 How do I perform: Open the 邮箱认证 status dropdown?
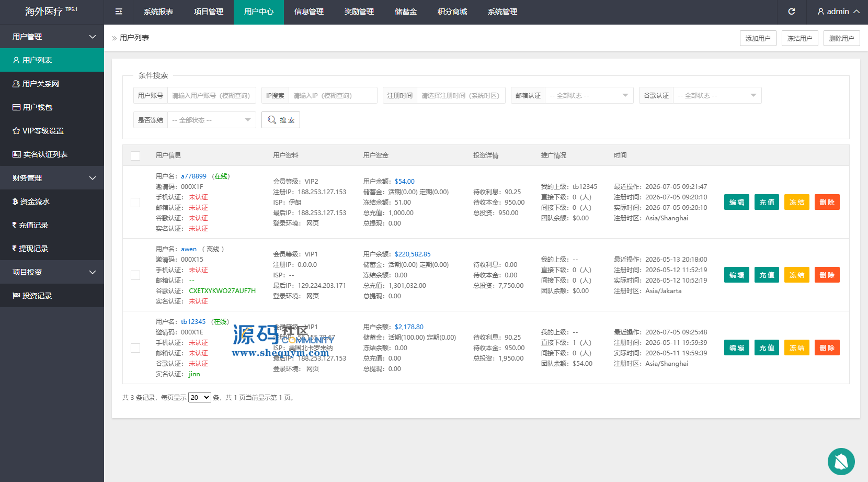pos(589,95)
